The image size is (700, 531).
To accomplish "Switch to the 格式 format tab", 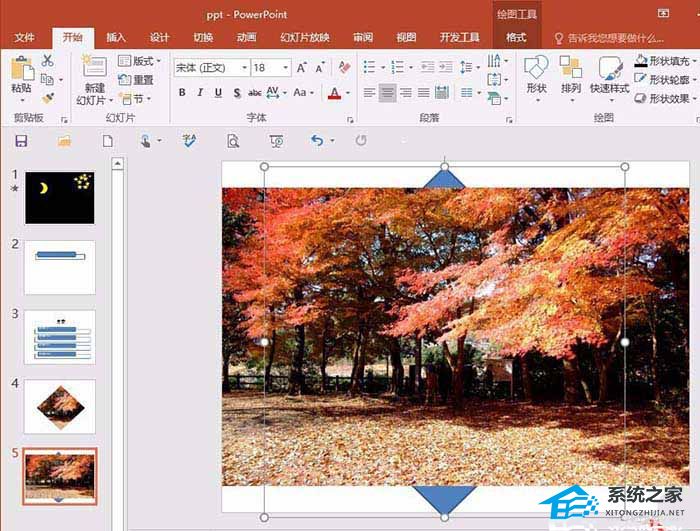I will [x=516, y=38].
